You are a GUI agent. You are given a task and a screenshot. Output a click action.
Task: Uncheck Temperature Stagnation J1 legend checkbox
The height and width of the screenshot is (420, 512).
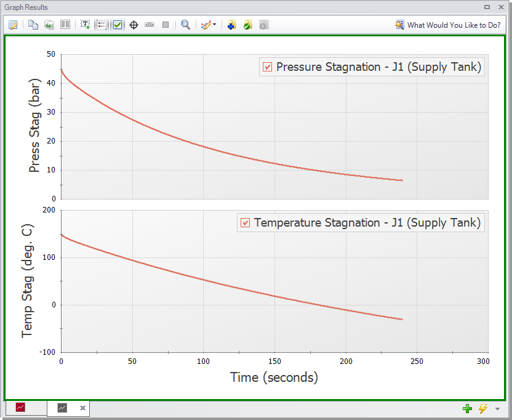pyautogui.click(x=246, y=223)
